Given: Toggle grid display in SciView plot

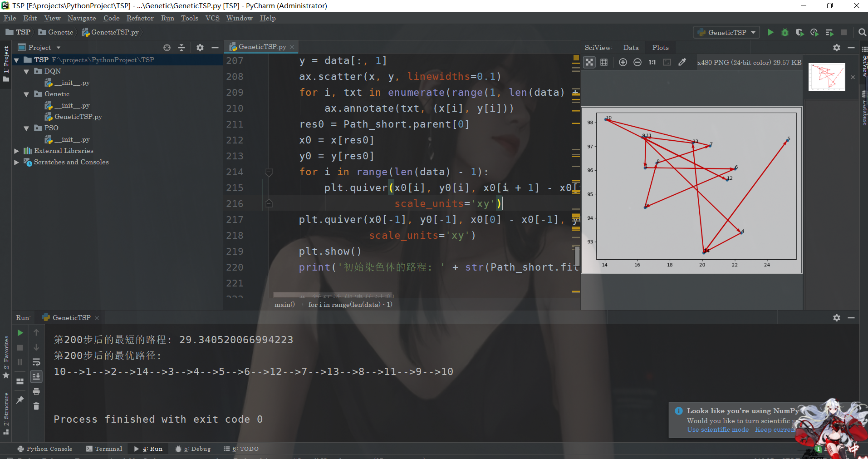Looking at the screenshot, I should point(604,62).
